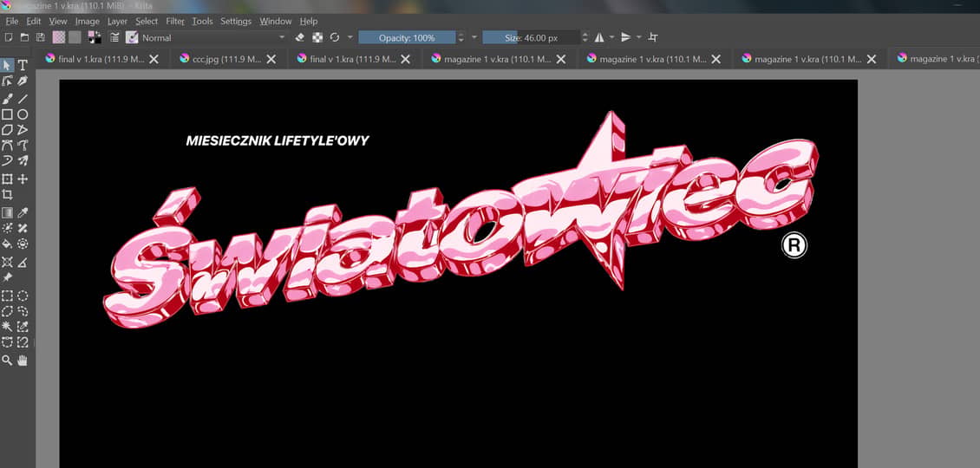The height and width of the screenshot is (468, 980).
Task: Close the ccc.jpg document tab
Action: 271,59
